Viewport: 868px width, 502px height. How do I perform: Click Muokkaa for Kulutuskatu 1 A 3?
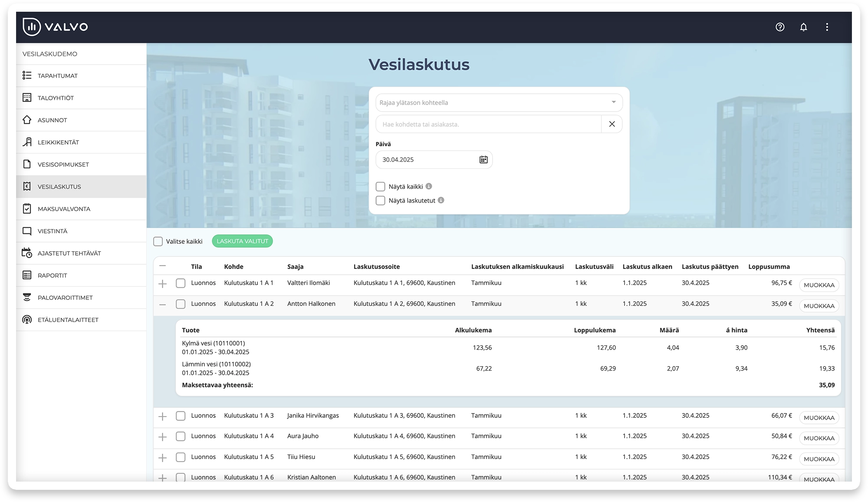pos(819,418)
